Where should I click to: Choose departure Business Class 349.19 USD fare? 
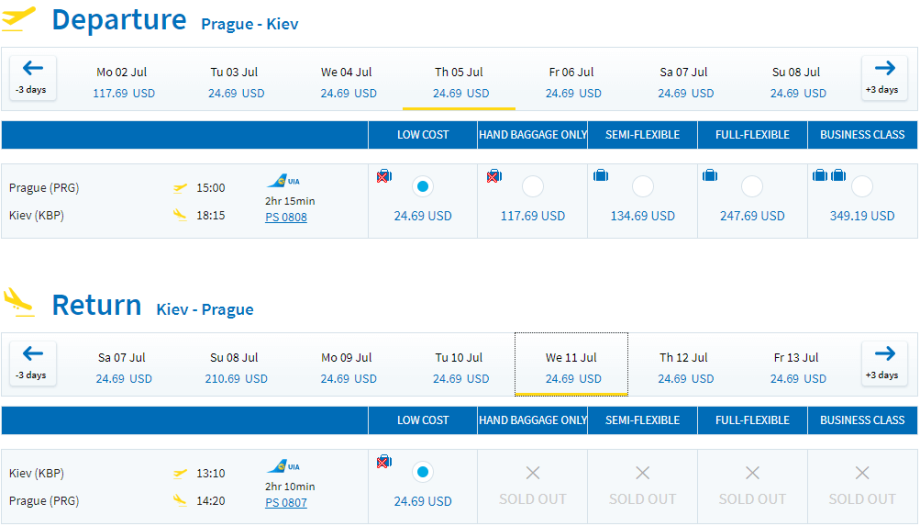click(x=862, y=187)
